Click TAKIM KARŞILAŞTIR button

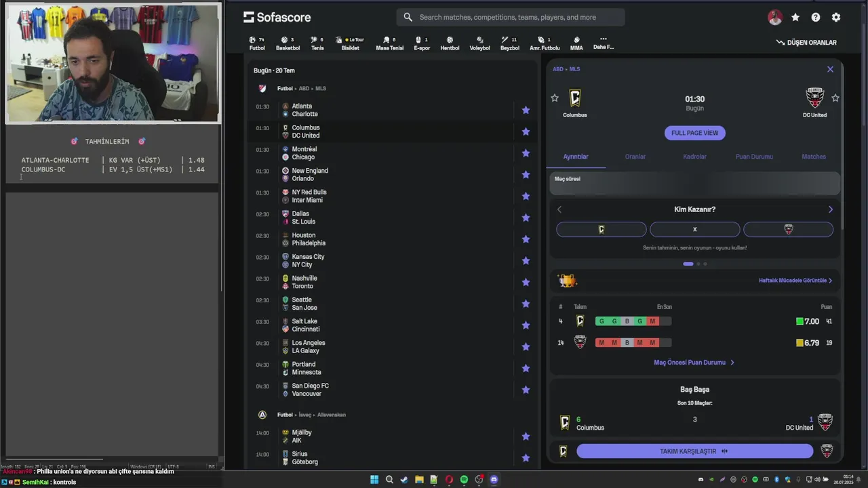694,451
